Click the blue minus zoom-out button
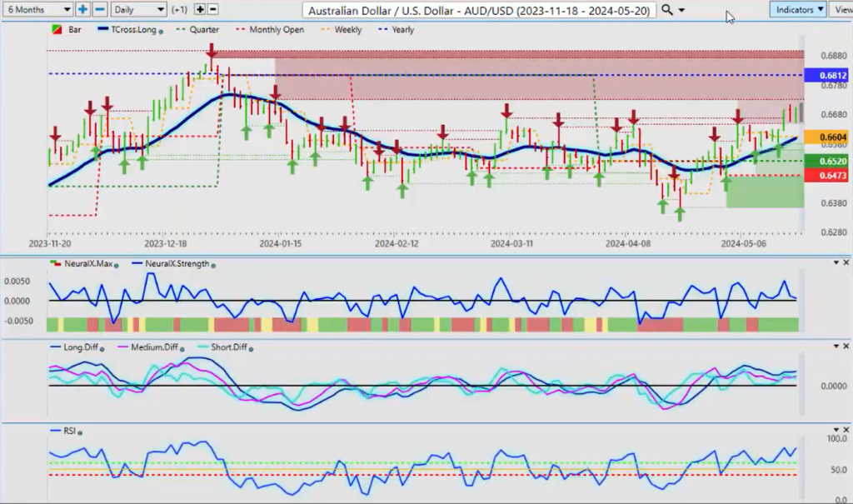 tap(99, 9)
